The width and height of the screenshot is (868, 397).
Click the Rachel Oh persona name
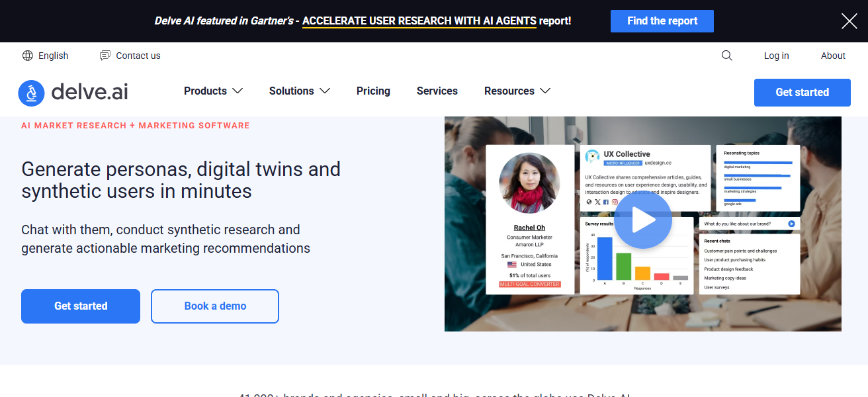[529, 228]
